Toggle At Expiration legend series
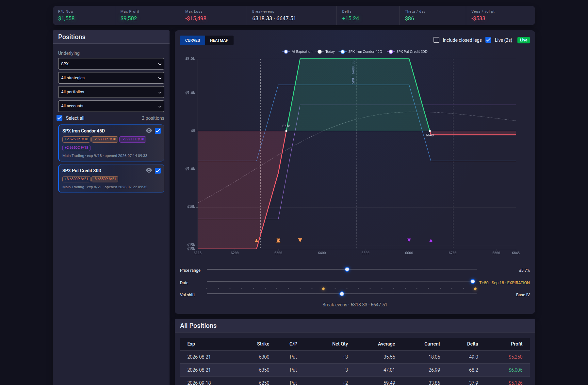Screen dimensions: 588x385 tap(297, 52)
